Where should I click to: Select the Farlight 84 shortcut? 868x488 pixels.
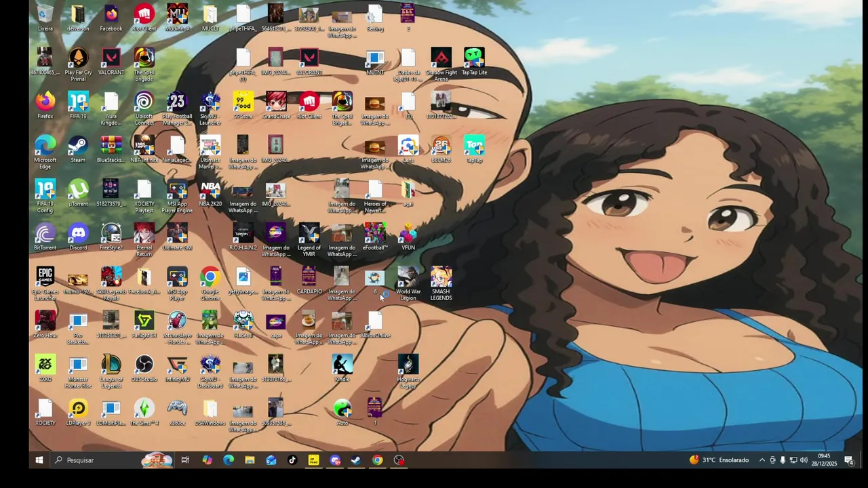(x=144, y=325)
